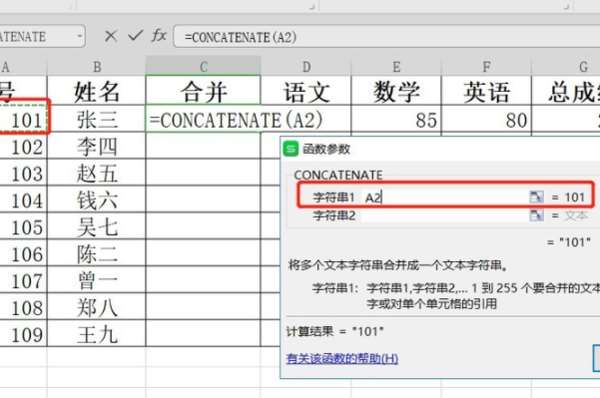Click the 字符串2 input field
600x398 pixels.
pyautogui.click(x=445, y=215)
